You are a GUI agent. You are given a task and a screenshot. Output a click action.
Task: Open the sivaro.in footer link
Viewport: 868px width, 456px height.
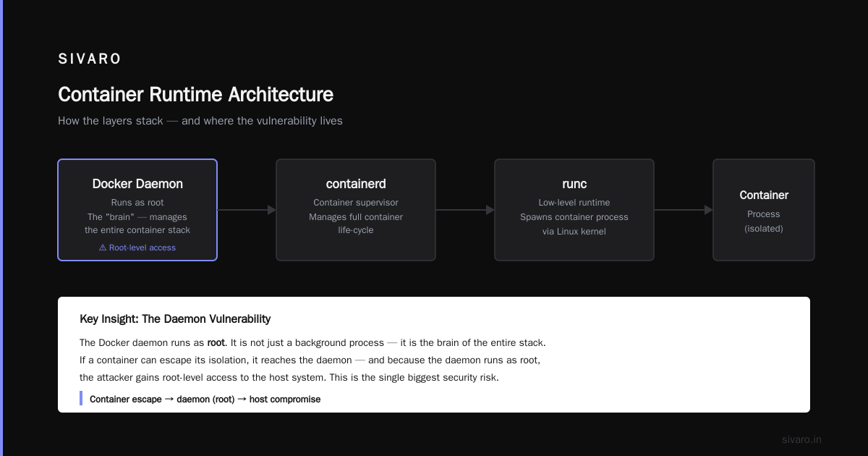(801, 439)
